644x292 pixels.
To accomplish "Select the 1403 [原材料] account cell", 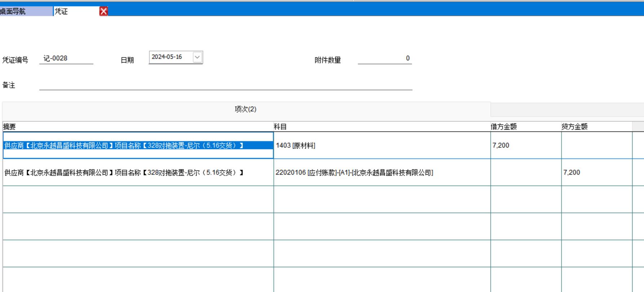I will [381, 145].
